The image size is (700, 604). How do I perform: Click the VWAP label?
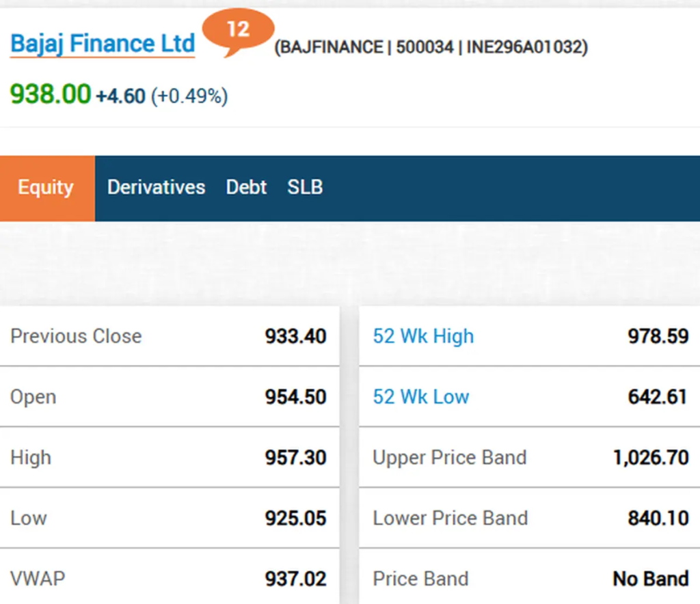tap(38, 579)
